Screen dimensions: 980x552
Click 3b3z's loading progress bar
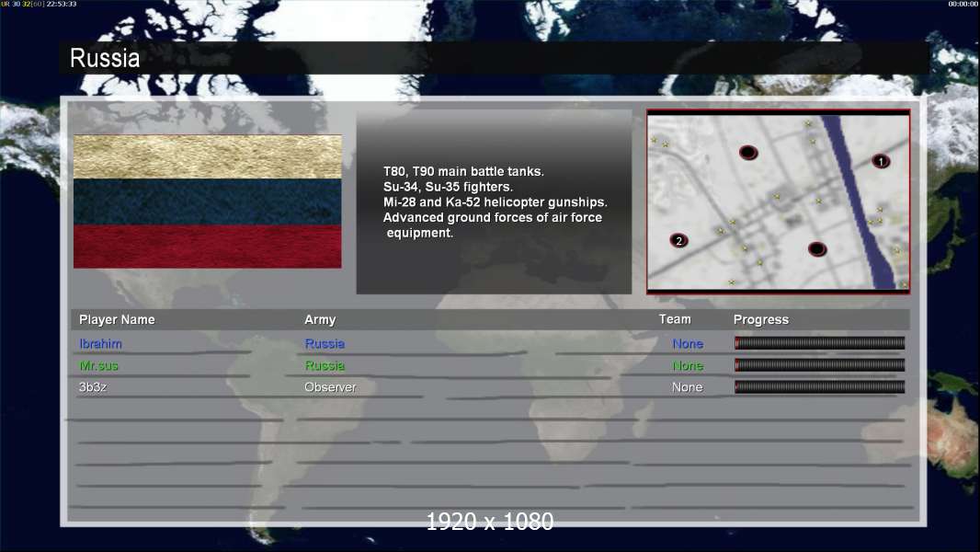[x=819, y=387]
